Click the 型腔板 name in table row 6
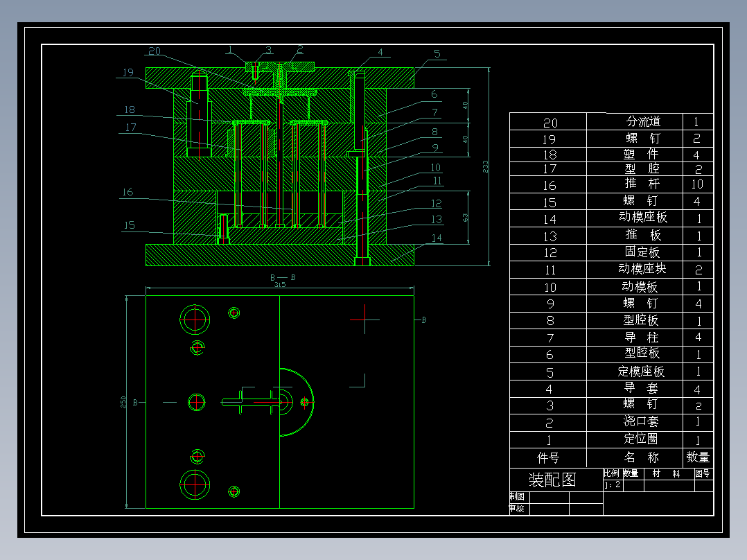The height and width of the screenshot is (560, 747). point(642,353)
